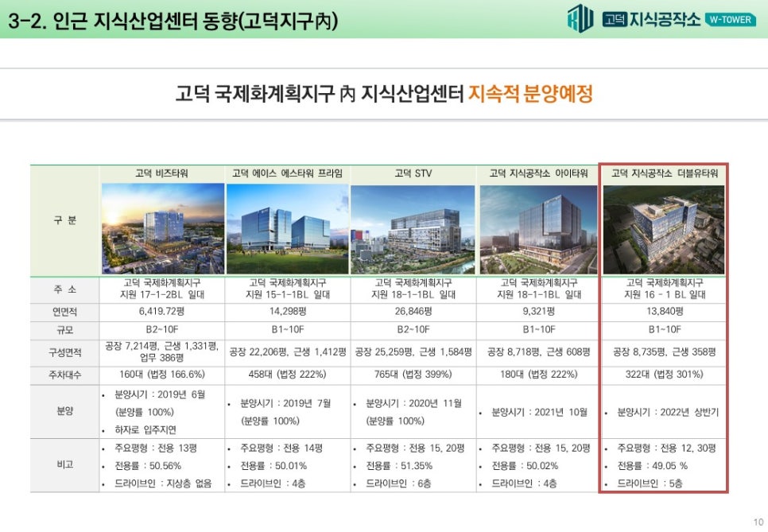Click '주요평형 : 전용 12, 30평' bullet
This screenshot has width=768, height=532.
[x=666, y=449]
